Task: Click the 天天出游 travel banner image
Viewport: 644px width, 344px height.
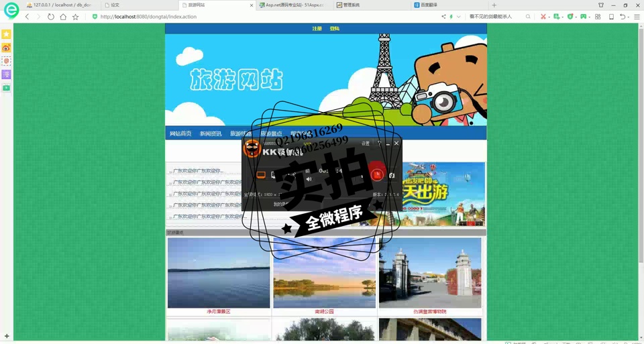Action: point(443,194)
